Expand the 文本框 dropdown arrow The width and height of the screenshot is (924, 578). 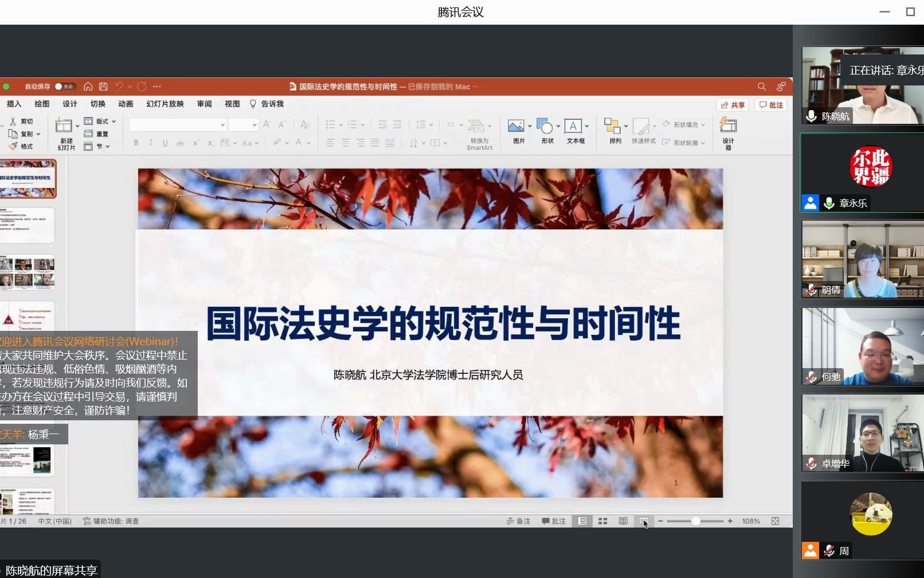(587, 126)
